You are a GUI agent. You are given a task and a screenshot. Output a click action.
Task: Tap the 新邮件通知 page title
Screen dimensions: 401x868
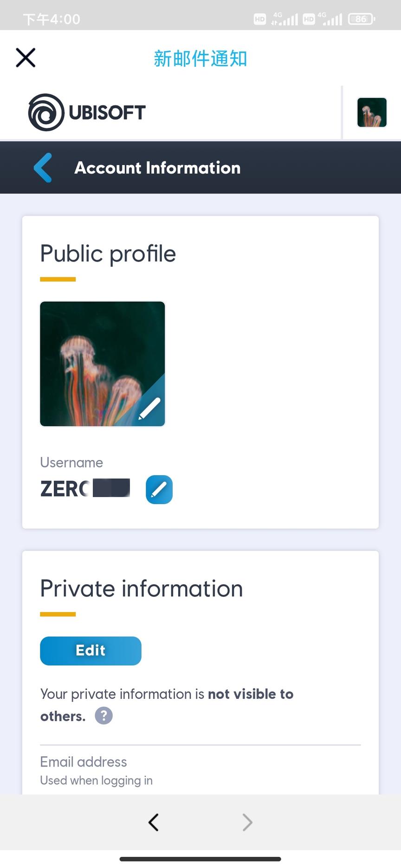(x=200, y=58)
